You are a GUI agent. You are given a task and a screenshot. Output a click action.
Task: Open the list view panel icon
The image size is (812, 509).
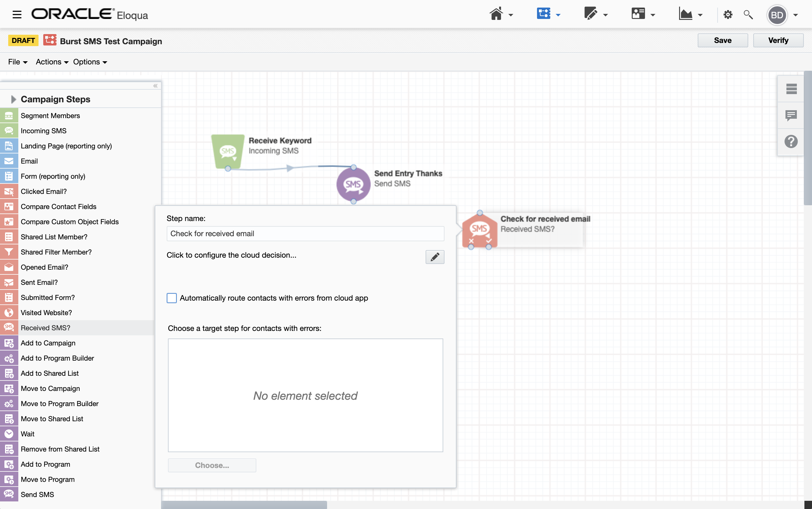(x=791, y=89)
